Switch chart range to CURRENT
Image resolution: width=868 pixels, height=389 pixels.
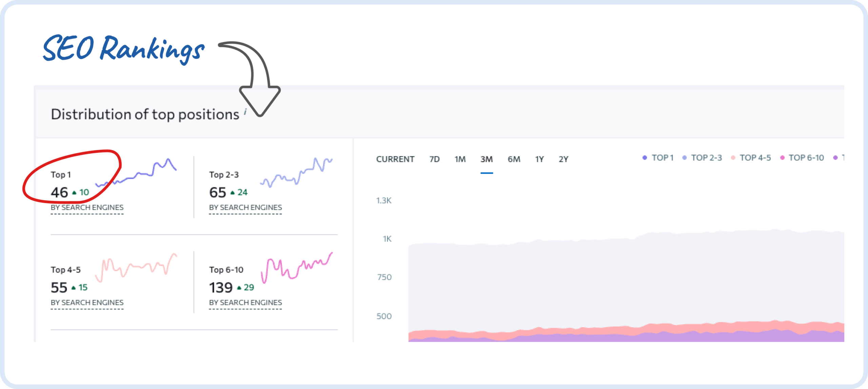(x=395, y=159)
